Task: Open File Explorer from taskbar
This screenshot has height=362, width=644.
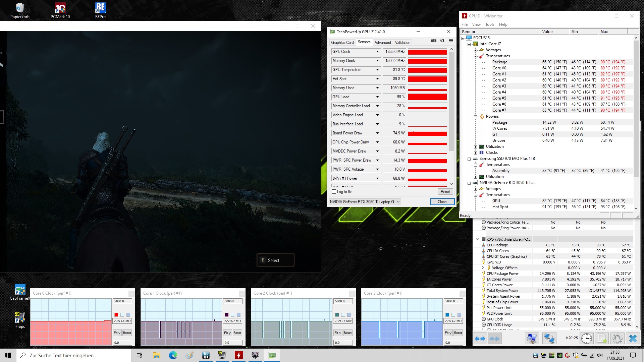Action: pyautogui.click(x=156, y=355)
